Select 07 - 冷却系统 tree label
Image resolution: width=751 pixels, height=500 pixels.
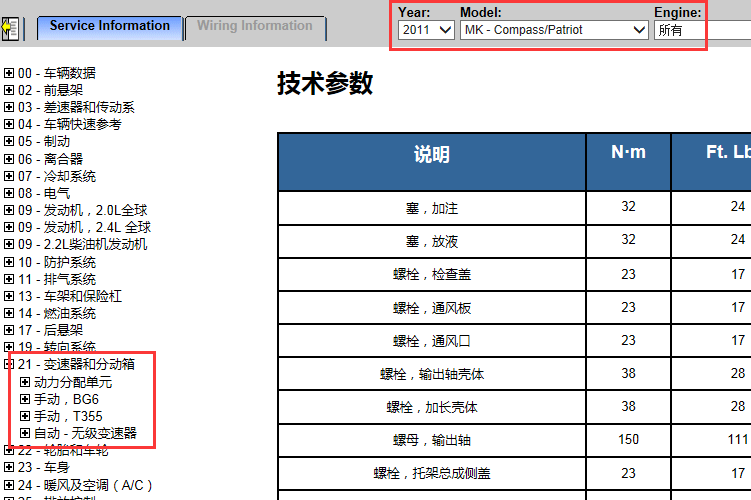pos(57,176)
